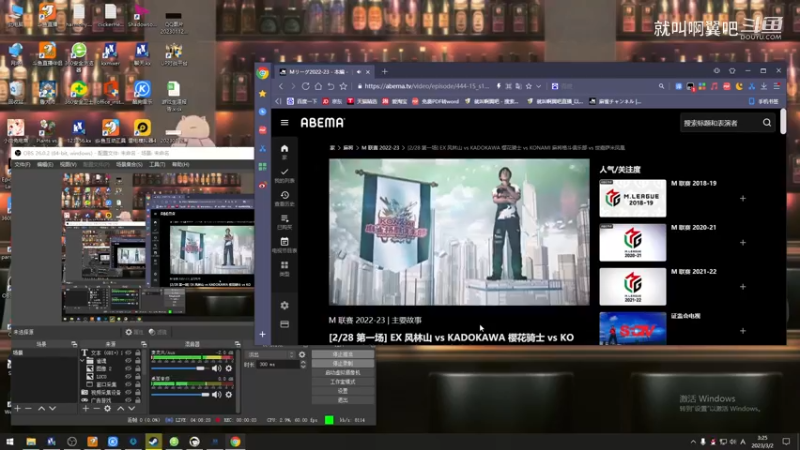Viewport: 800px width, 450px height.
Task: Open Chrome from the taskbar
Action: pyautogui.click(x=235, y=441)
